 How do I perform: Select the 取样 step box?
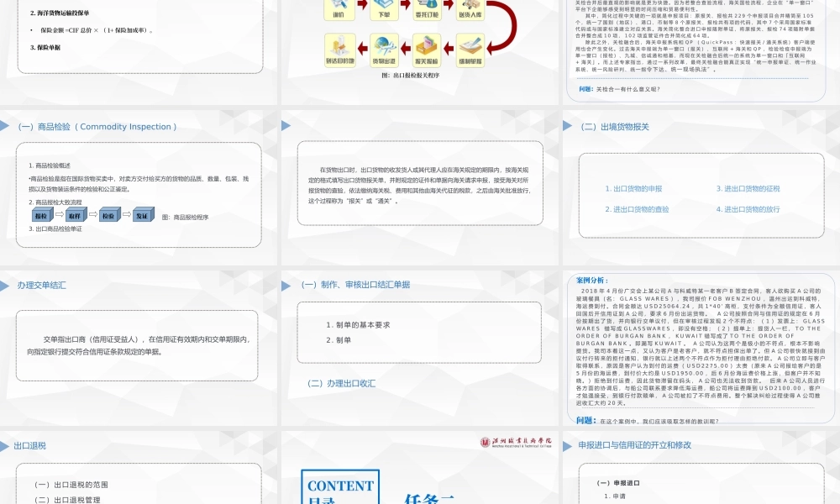tap(75, 215)
